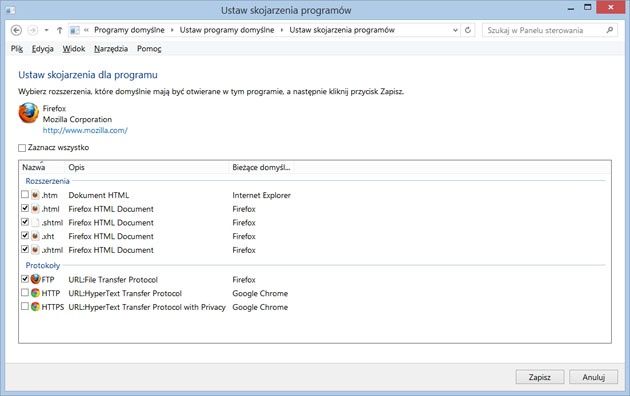Click the .html file type icon
630x396 pixels.
tap(35, 209)
